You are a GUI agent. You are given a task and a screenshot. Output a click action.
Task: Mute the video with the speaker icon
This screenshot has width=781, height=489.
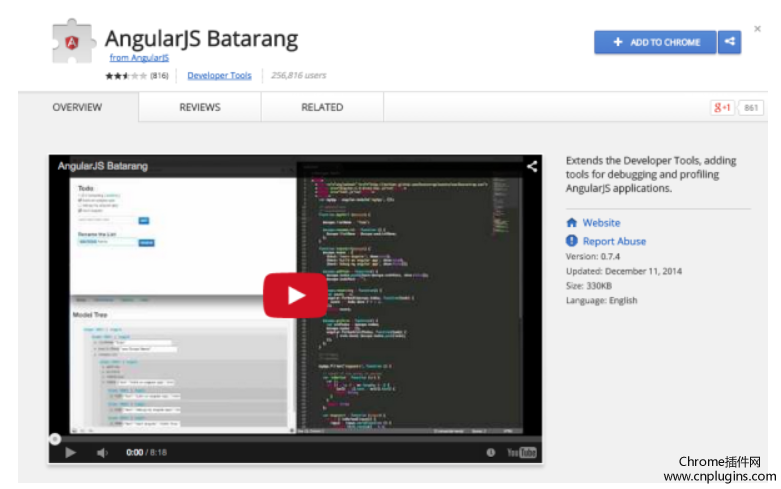point(102,452)
